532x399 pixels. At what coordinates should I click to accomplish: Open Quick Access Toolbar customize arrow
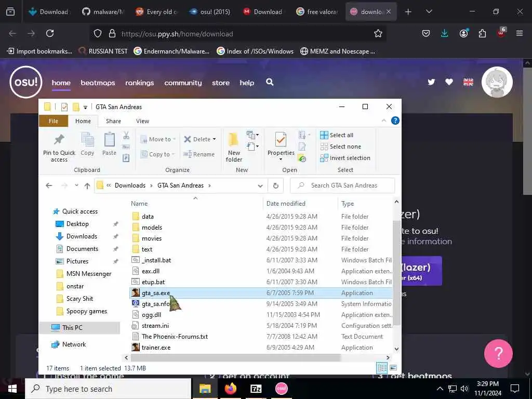click(86, 107)
